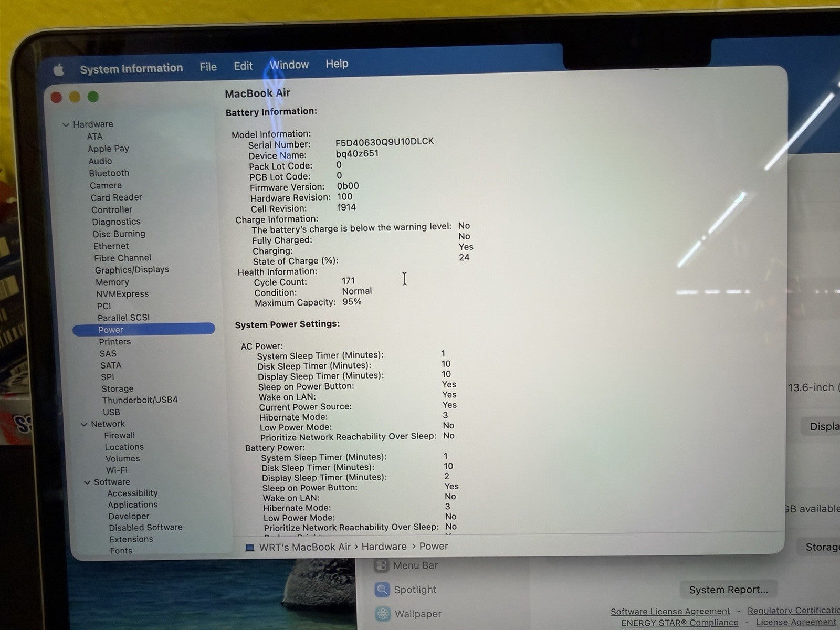Select Ethernet in the sidebar
Screen dimensions: 840x630
point(111,246)
